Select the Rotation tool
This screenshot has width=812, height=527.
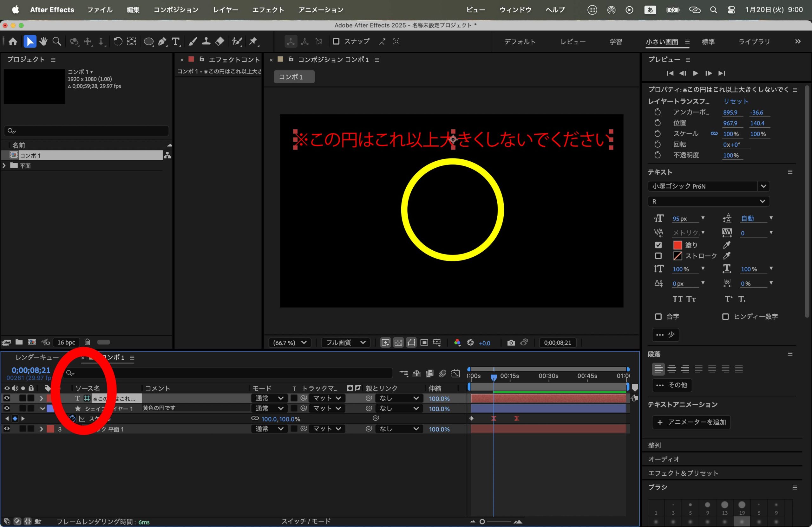click(x=118, y=42)
